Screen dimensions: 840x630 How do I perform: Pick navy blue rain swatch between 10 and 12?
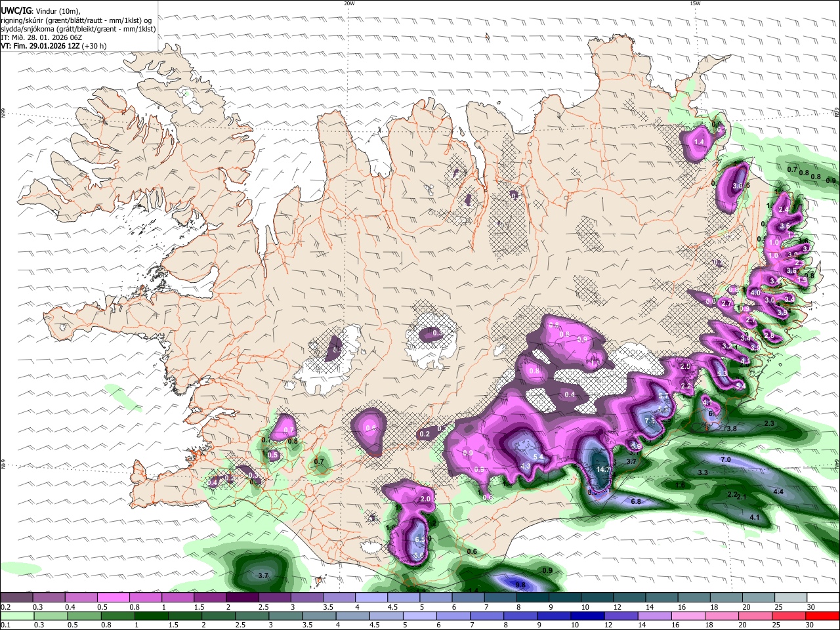[x=587, y=616]
